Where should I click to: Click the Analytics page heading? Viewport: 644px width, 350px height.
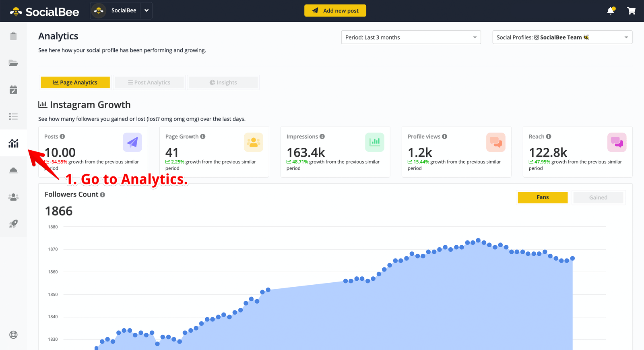pos(58,36)
